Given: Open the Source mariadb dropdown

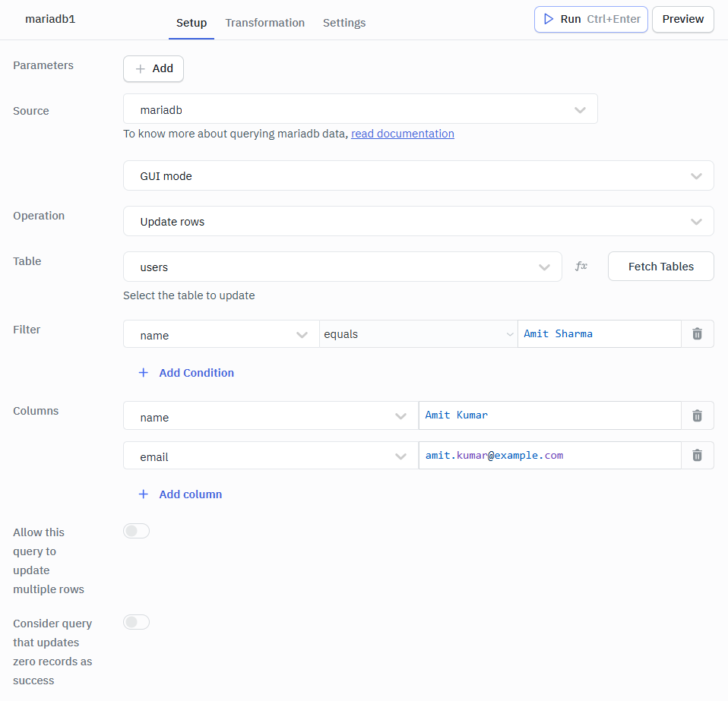Looking at the screenshot, I should tap(360, 109).
